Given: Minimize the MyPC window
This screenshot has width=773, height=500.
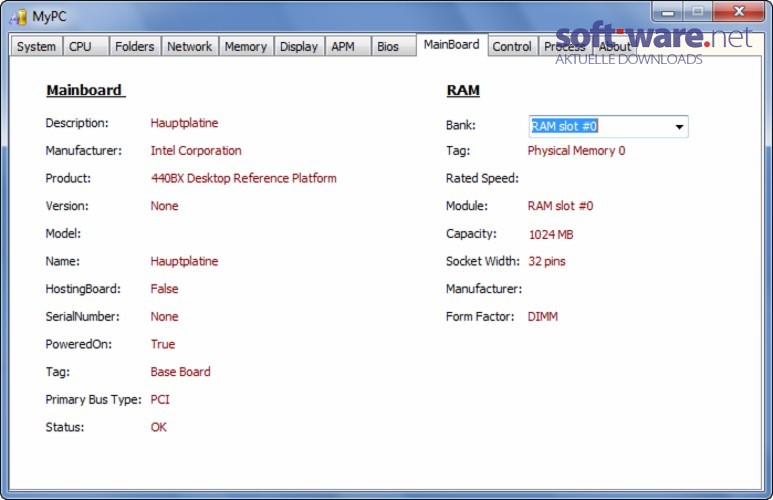Looking at the screenshot, I should tap(668, 11).
